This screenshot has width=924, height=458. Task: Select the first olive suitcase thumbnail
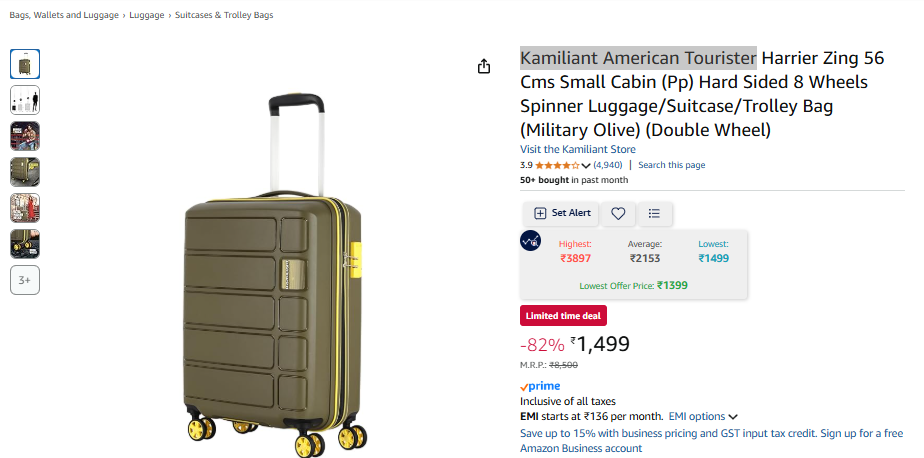pos(25,64)
